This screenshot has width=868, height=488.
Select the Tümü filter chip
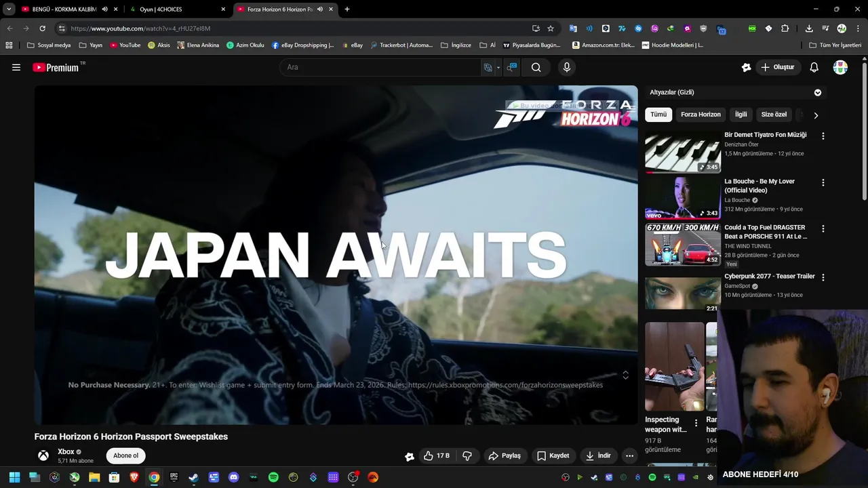click(x=658, y=115)
